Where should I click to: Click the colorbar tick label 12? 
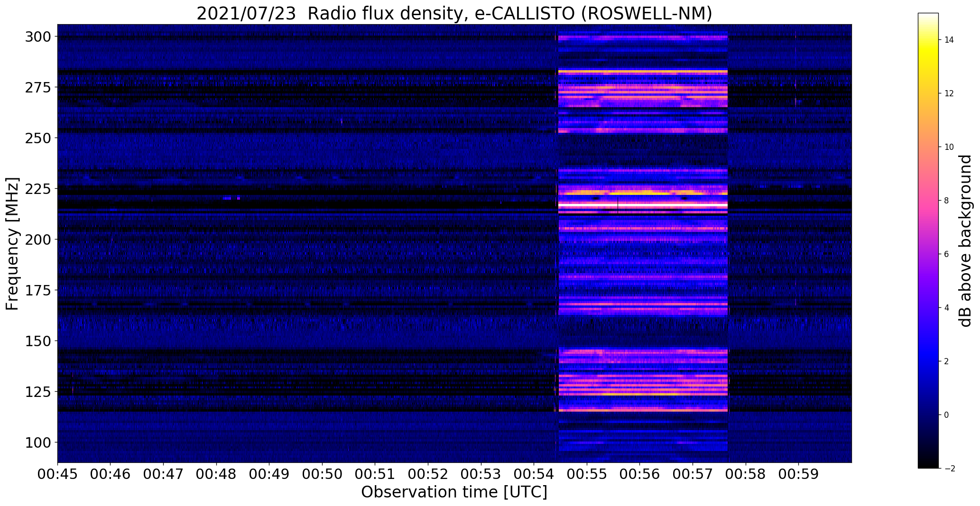point(949,93)
